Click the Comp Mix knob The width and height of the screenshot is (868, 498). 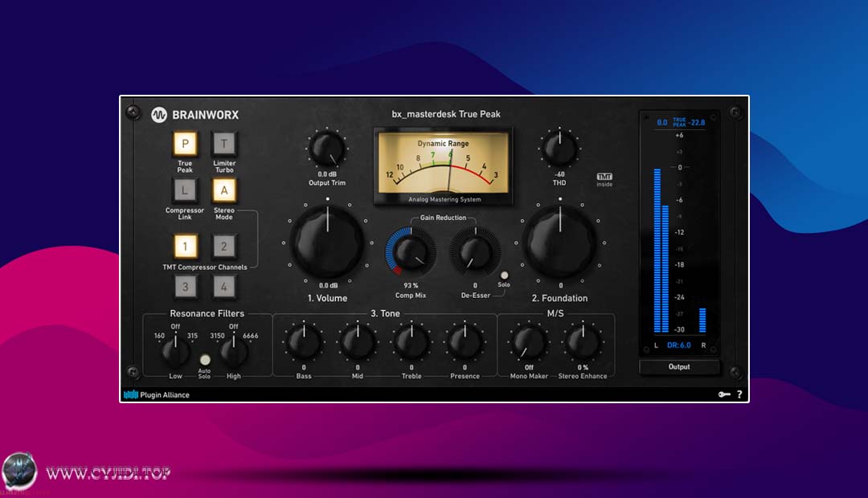[x=411, y=252]
